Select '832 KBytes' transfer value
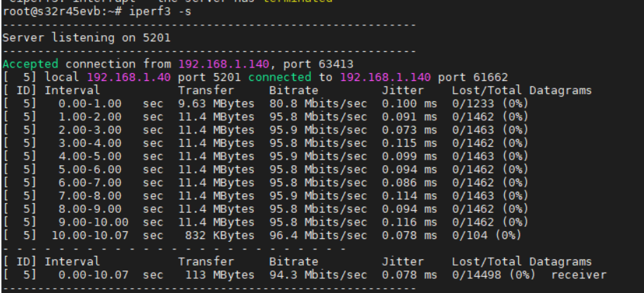 point(220,235)
